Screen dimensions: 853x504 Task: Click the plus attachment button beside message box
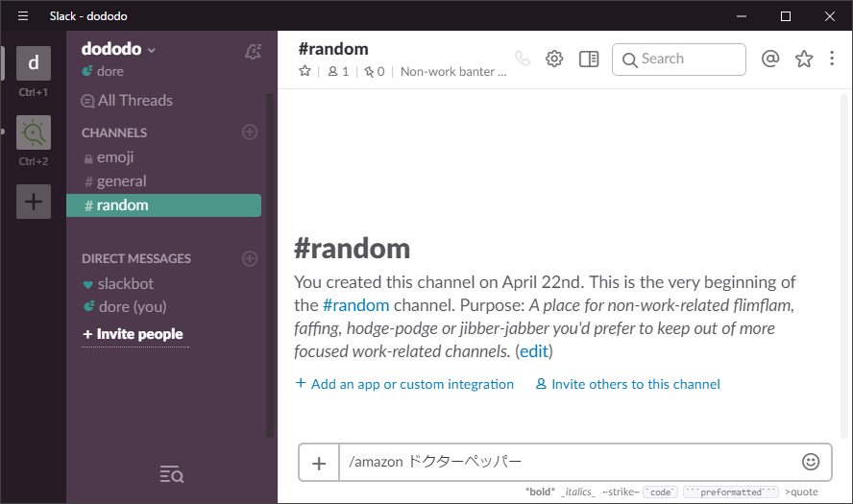click(319, 463)
